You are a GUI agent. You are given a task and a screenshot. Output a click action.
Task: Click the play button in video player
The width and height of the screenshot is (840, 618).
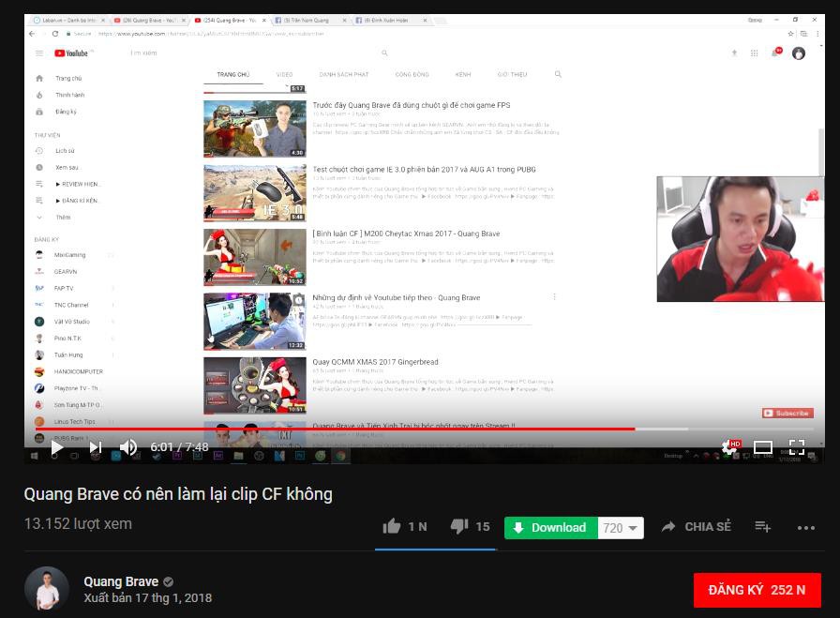[x=57, y=447]
